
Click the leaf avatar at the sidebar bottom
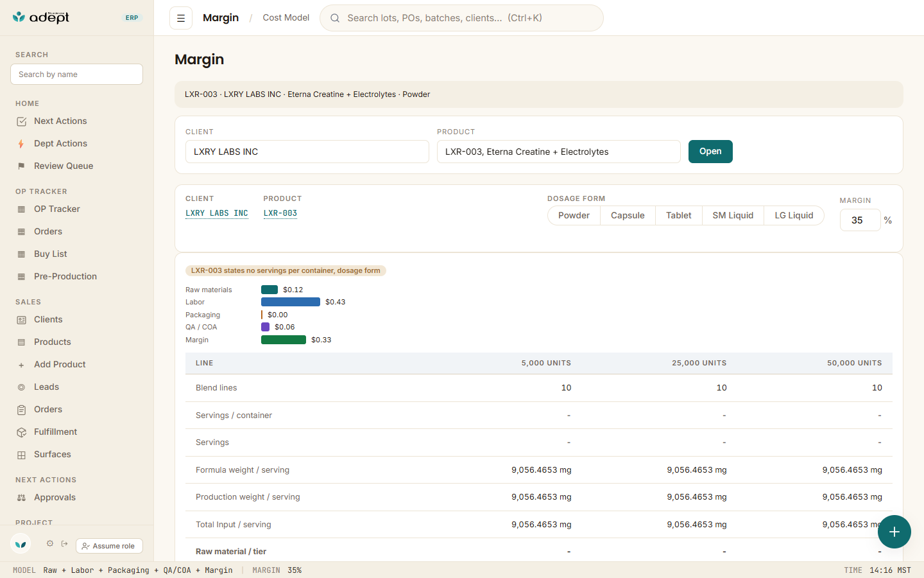point(21,545)
